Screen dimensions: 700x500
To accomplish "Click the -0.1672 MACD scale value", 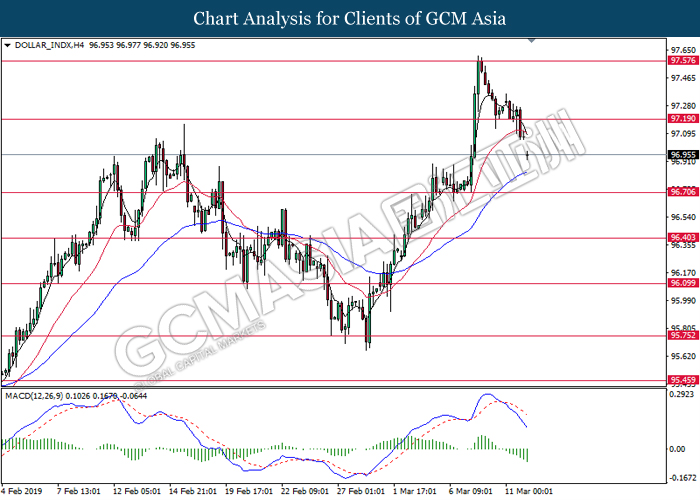I will click(682, 478).
